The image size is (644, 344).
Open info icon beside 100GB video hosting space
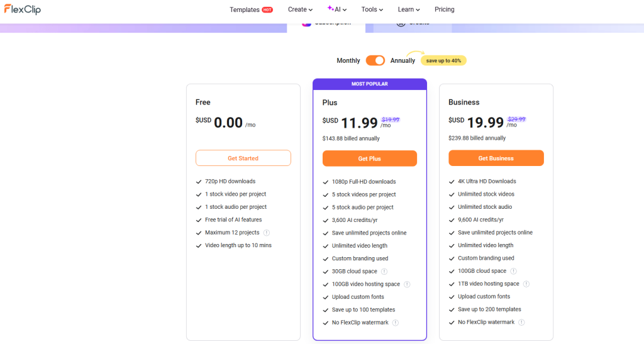coord(407,284)
